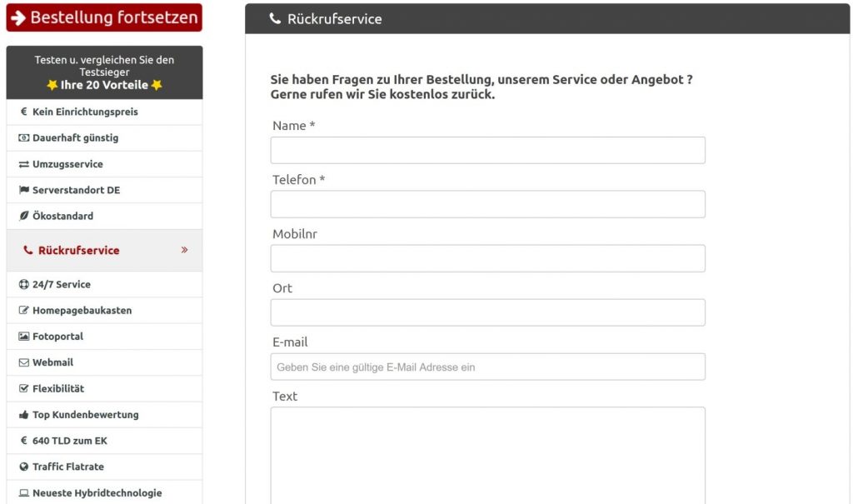Open the Flexibilität link

coord(104,388)
